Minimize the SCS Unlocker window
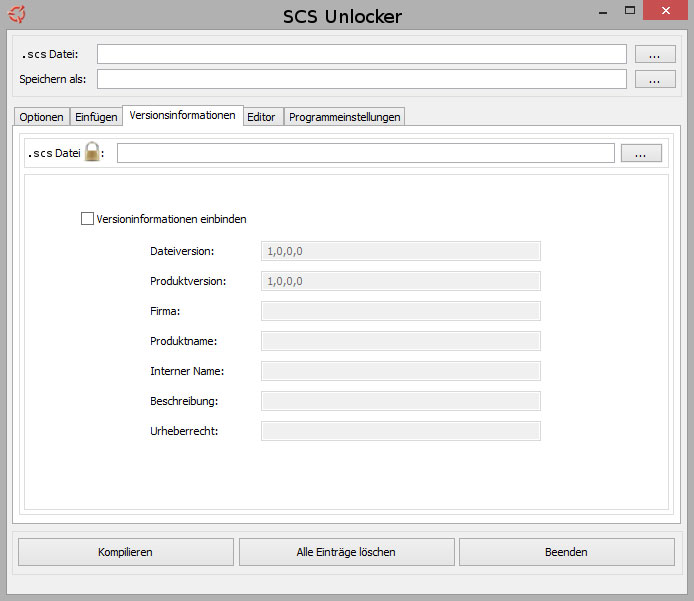Viewport: 694px width, 601px height. point(603,11)
